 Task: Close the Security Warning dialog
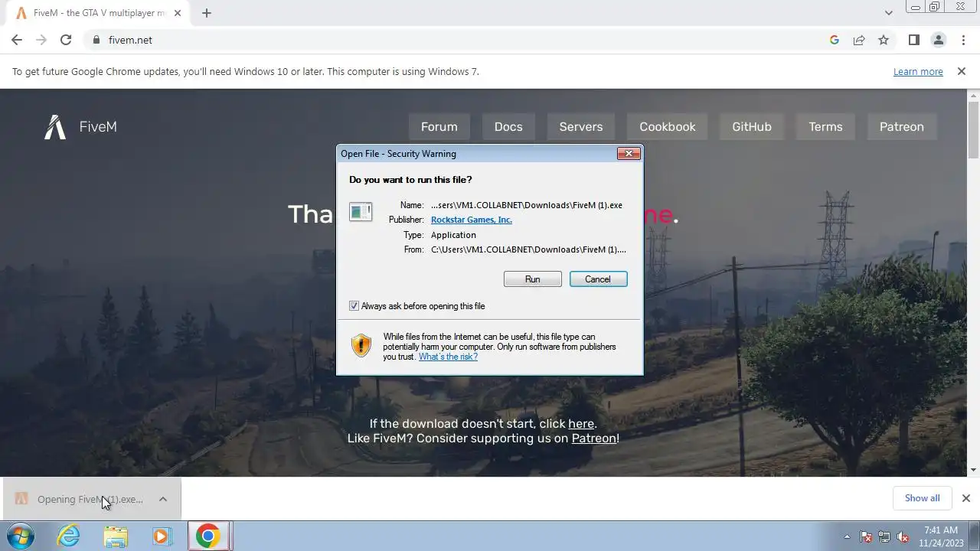point(629,154)
